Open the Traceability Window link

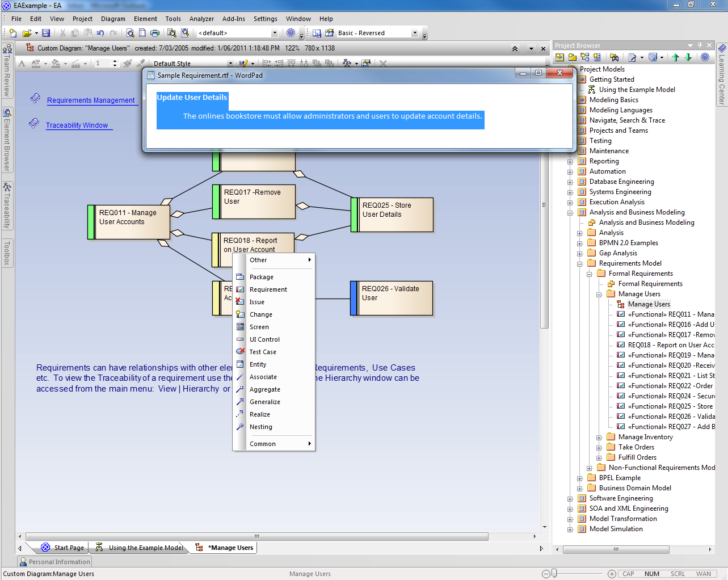pos(77,125)
